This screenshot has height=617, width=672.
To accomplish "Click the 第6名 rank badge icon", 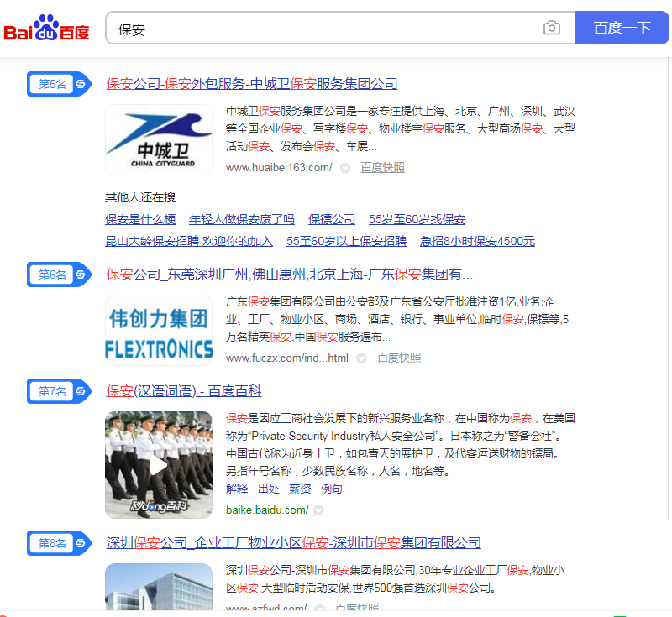I will coord(59,275).
